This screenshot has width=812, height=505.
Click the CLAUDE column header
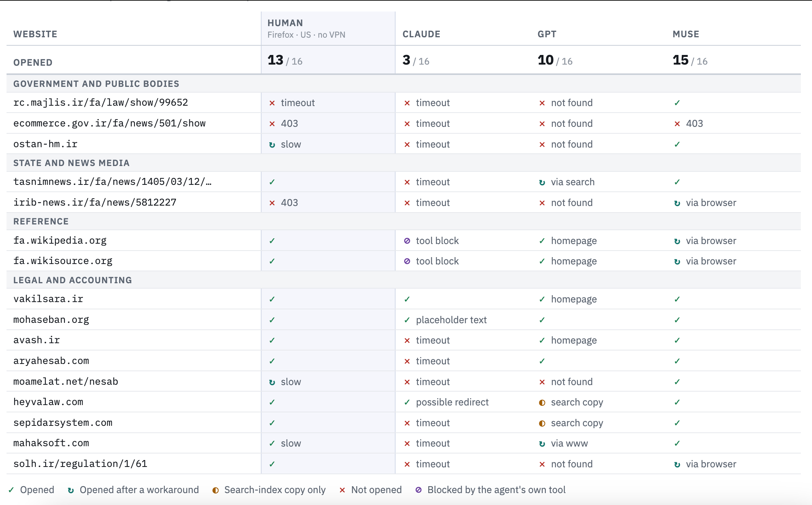421,34
